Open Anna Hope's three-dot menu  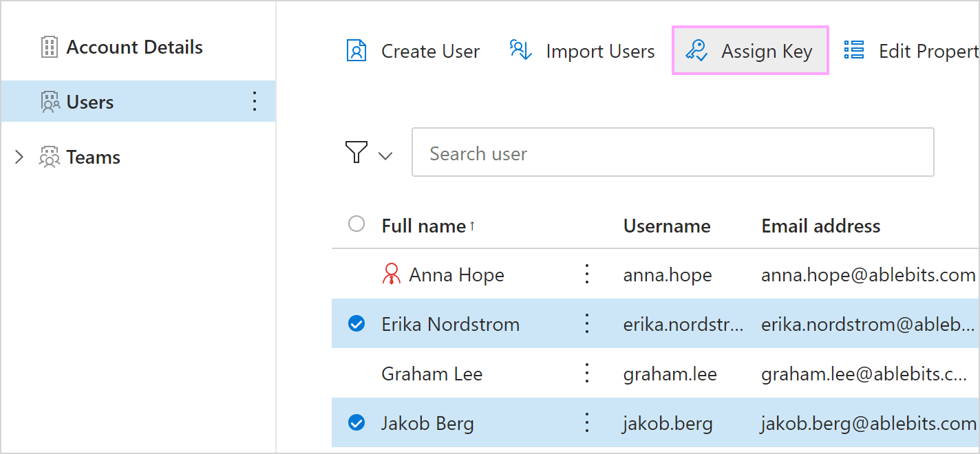click(586, 274)
